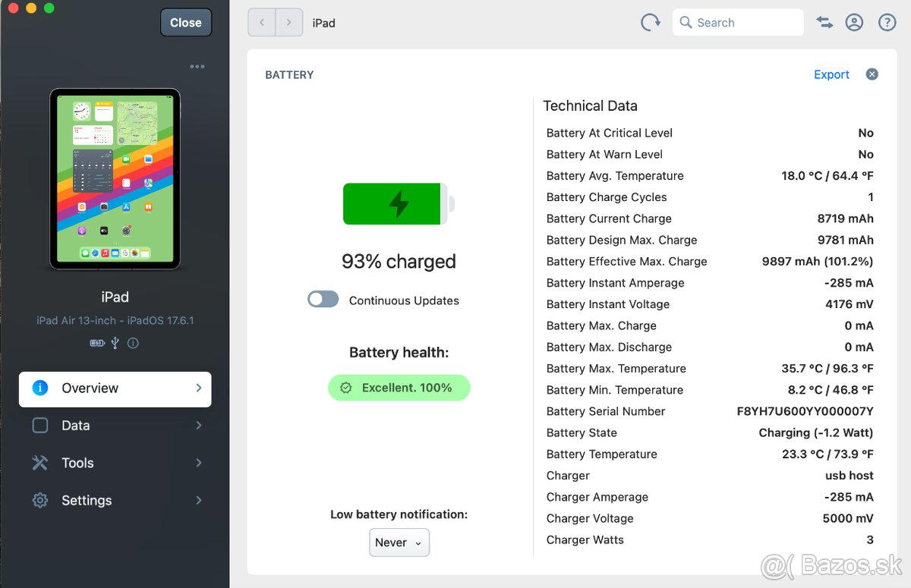Close the Battery panel with X icon
This screenshot has width=911, height=588.
(x=872, y=74)
